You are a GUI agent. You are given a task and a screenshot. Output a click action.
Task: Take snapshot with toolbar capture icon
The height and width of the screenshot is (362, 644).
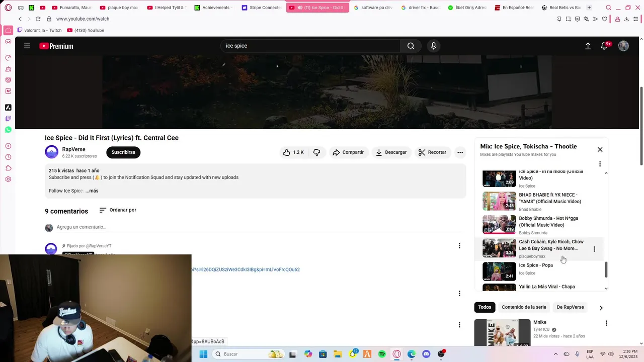click(568, 19)
